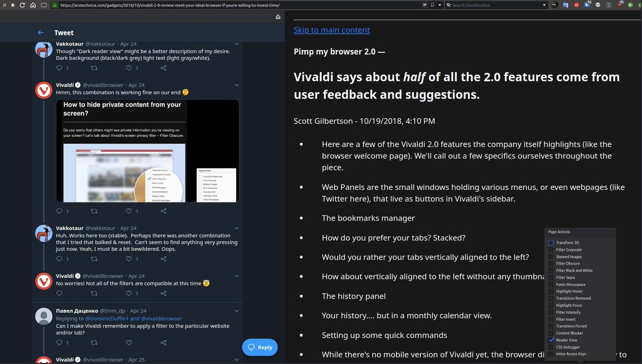Viewport: 642px width, 364px height.
Task: Open the DuckDuckGo search engine dropdown
Action: point(545,5)
